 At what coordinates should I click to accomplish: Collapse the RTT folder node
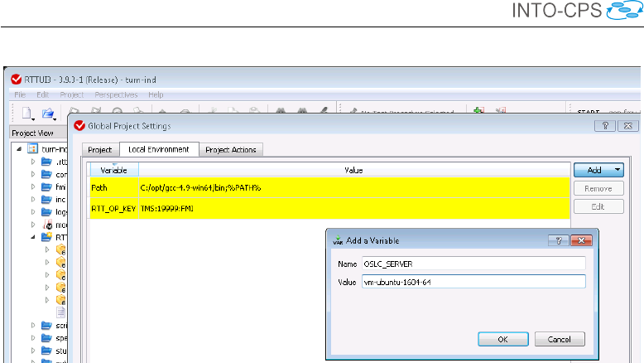point(33,237)
